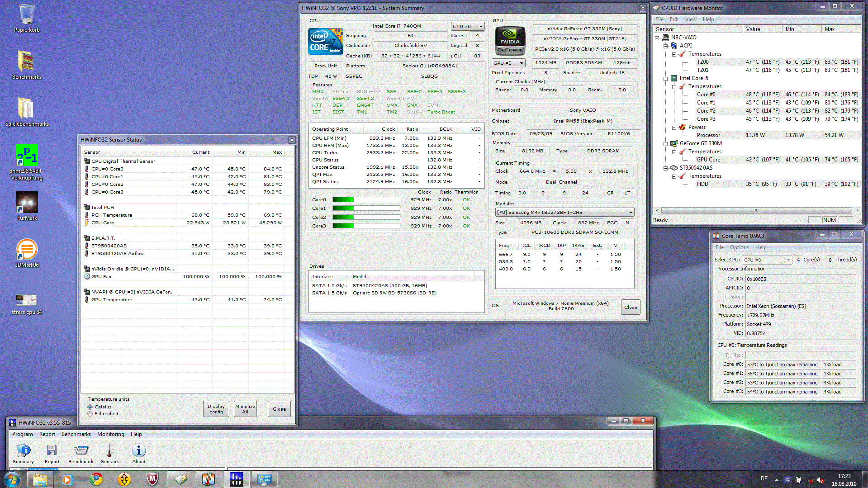Click the HWiNFO32 Benchmark toolbar icon
Viewport: 868px width, 488px height.
[x=81, y=453]
